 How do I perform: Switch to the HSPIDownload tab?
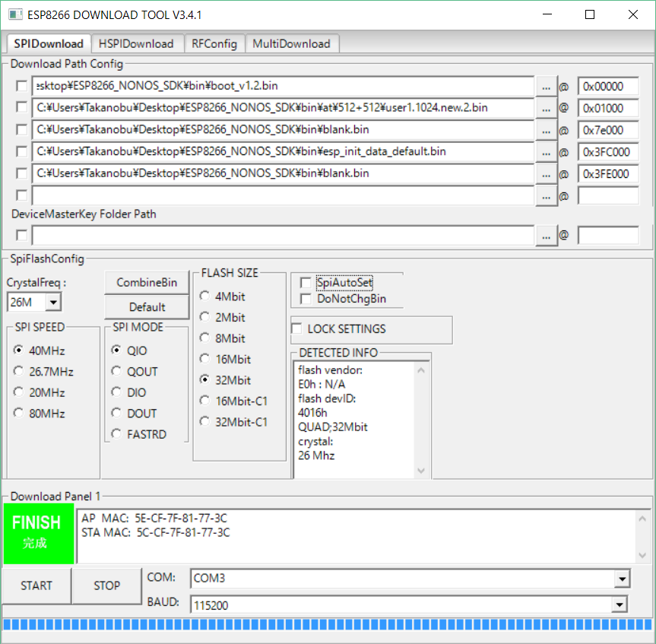(136, 44)
